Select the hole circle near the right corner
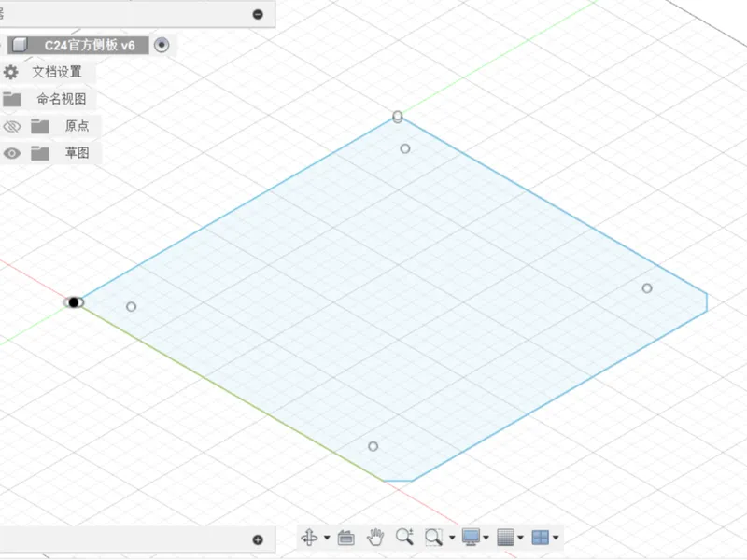The image size is (747, 560). point(647,288)
